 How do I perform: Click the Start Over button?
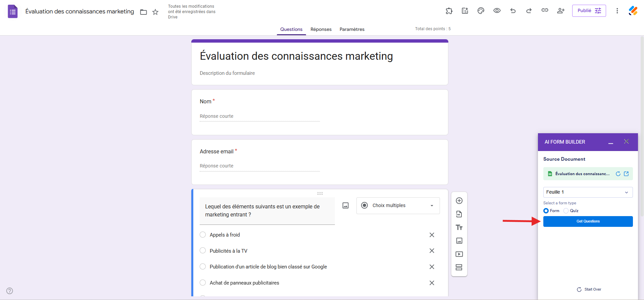click(x=589, y=290)
